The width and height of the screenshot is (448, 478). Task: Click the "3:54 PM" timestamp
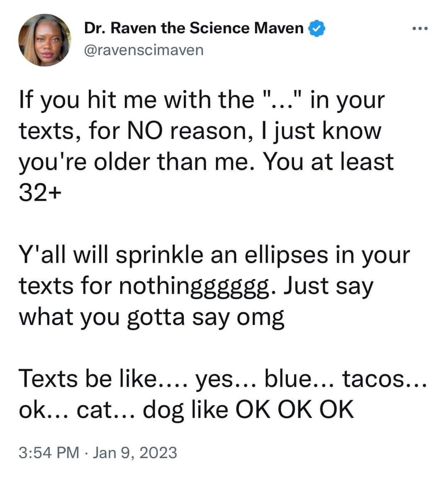tap(49, 452)
